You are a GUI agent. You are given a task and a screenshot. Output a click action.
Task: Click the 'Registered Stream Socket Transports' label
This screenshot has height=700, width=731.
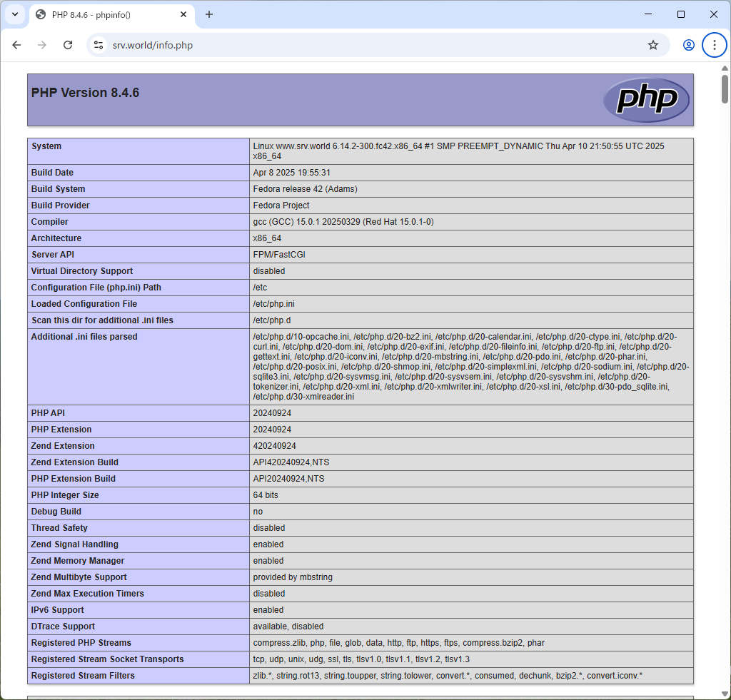107,659
